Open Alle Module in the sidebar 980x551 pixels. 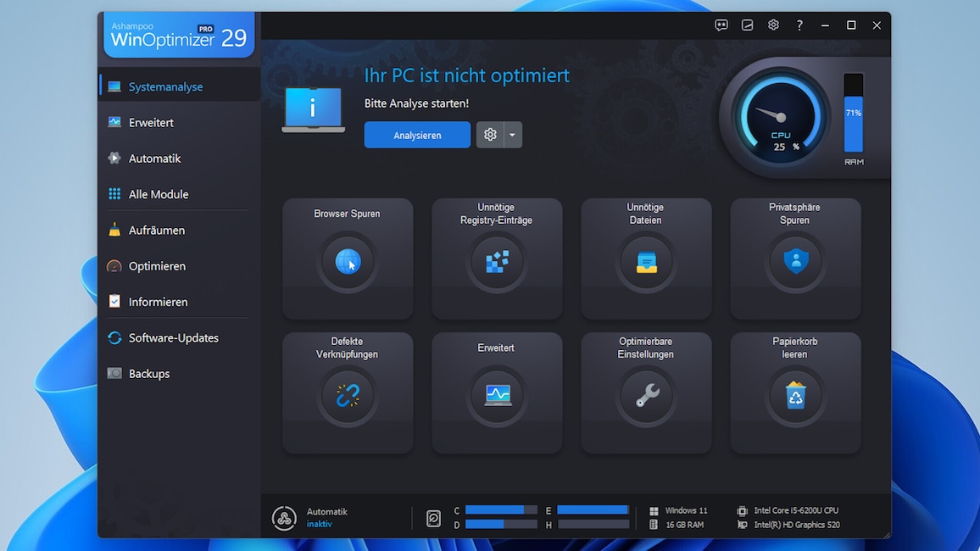click(x=180, y=194)
